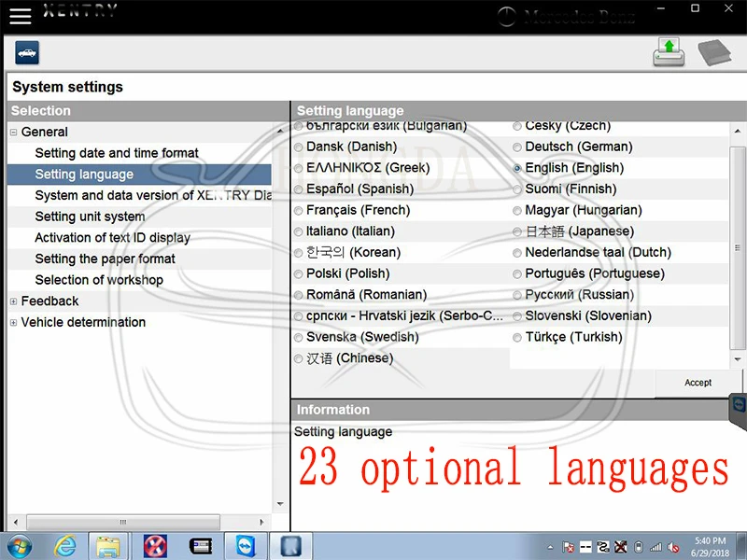Expand the Feedback tree node
The height and width of the screenshot is (560, 747).
[13, 301]
